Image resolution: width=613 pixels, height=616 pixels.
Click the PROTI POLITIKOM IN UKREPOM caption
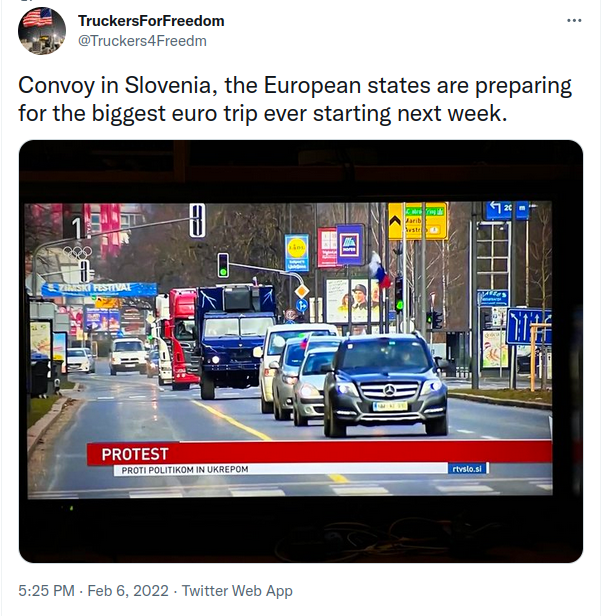[x=185, y=470]
